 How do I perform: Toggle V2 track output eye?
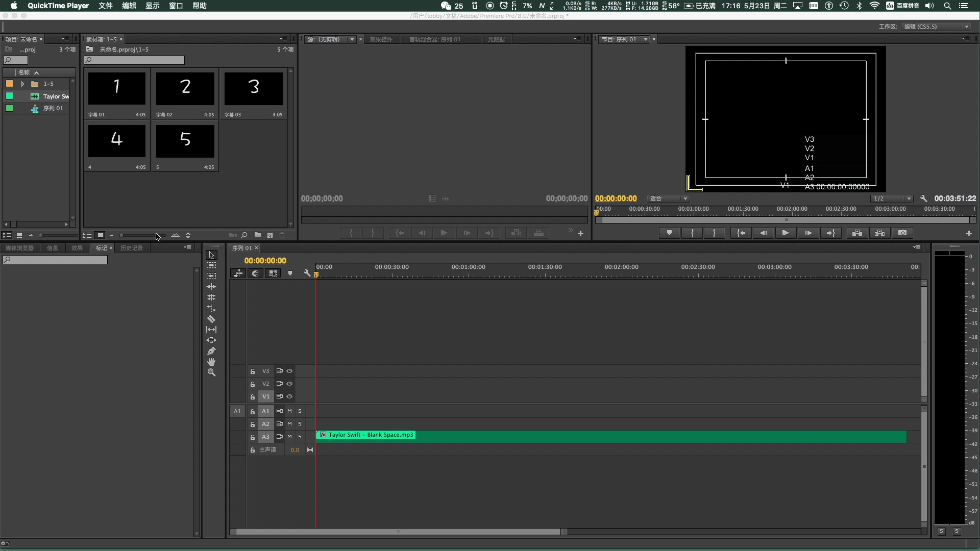coord(289,384)
